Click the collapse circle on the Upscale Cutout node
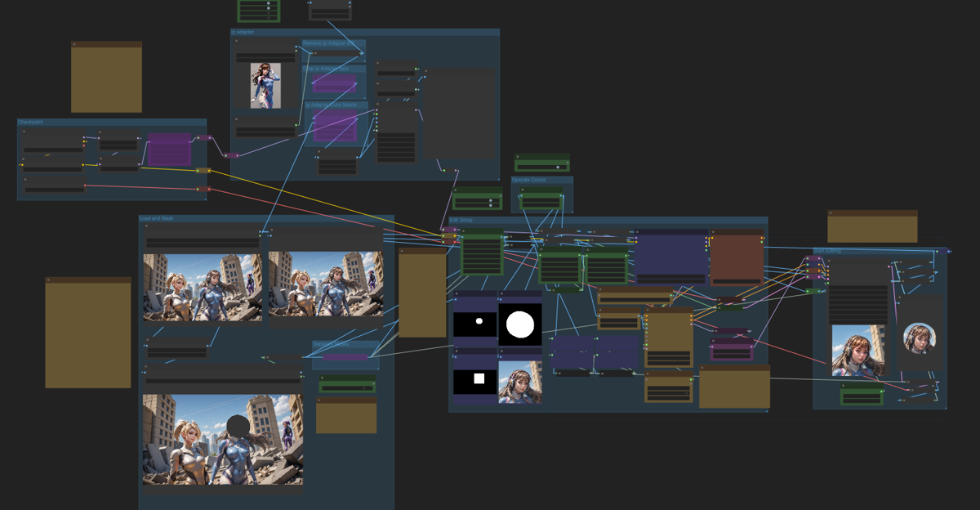980x510 pixels. 523,190
